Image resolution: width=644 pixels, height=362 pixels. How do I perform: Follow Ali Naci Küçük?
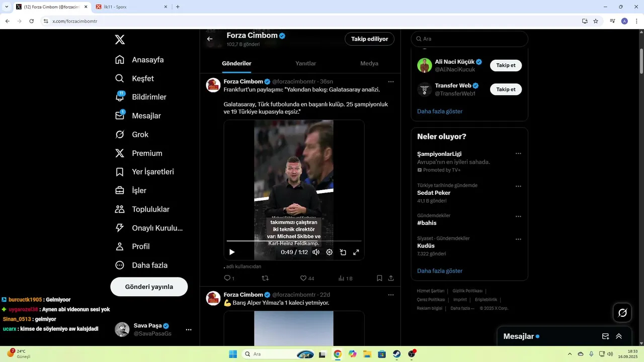(x=506, y=65)
